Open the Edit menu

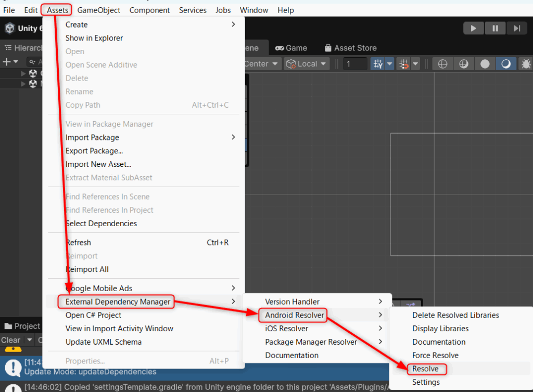pos(31,10)
